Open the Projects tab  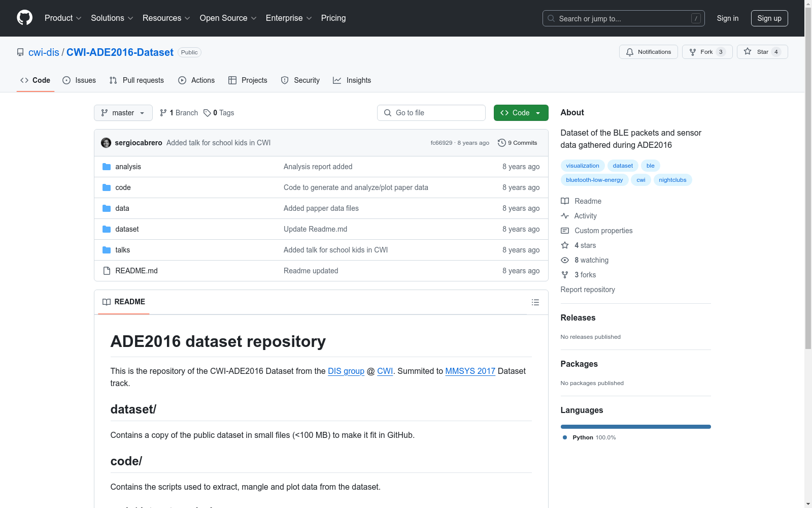(x=248, y=80)
